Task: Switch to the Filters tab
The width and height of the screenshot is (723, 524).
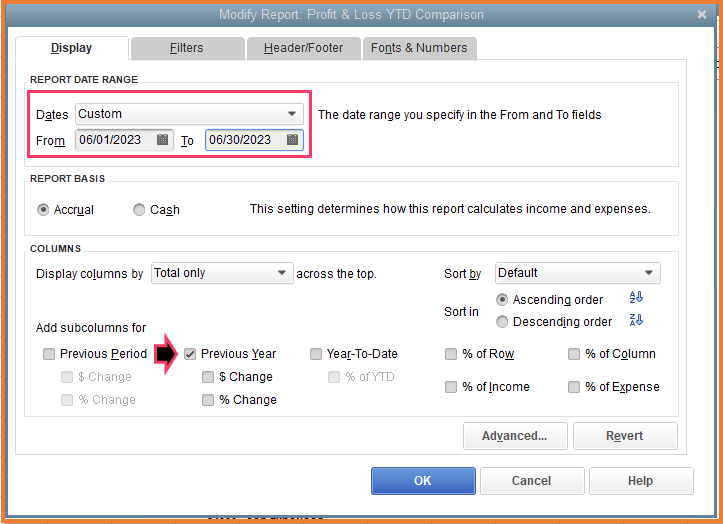Action: (187, 48)
